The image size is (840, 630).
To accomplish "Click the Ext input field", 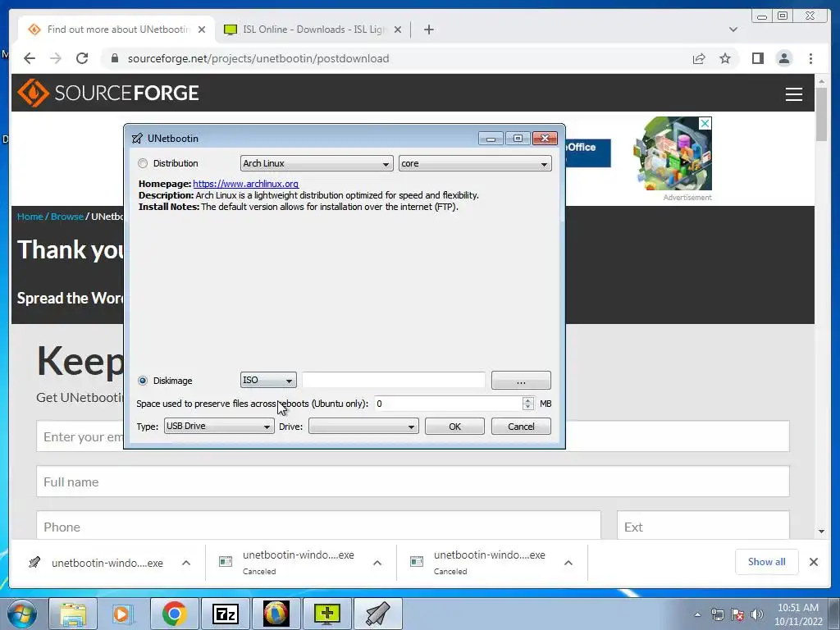I will [x=703, y=526].
